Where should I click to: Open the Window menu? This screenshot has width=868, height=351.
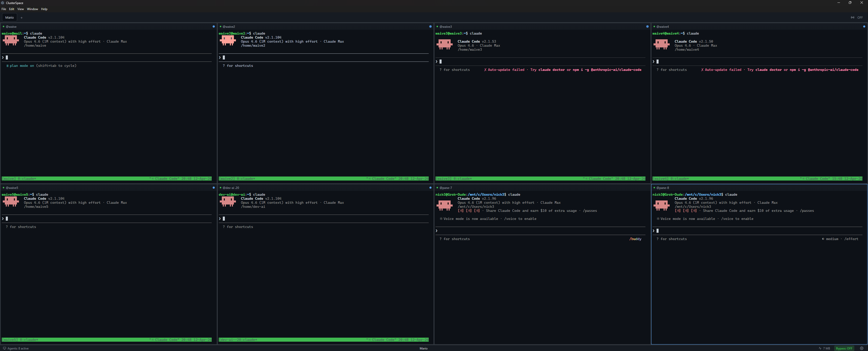(32, 9)
